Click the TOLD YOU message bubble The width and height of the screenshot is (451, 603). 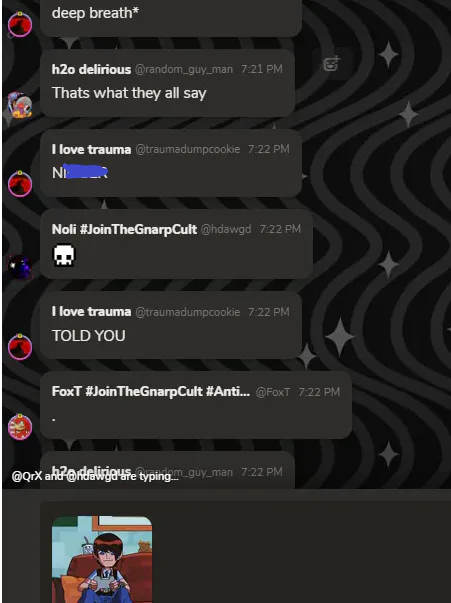[171, 325]
